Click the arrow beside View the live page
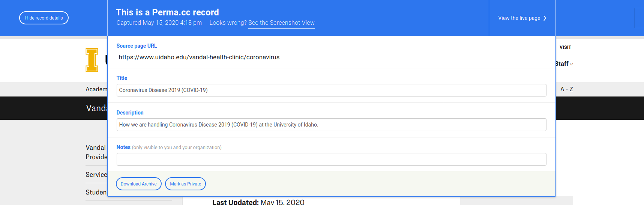This screenshot has height=205, width=644. coord(545,18)
